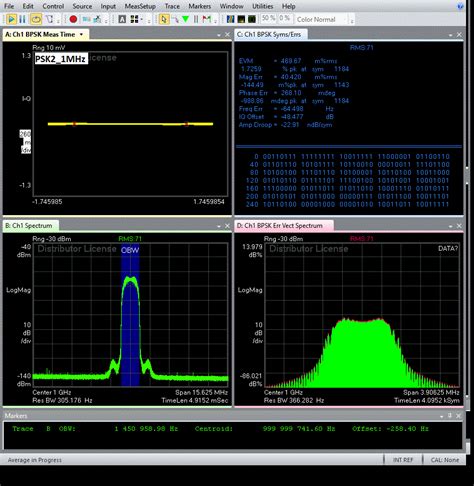Screen dimensions: 474x486
Task: Click the yellow Restart loop icon
Action: (x=35, y=19)
